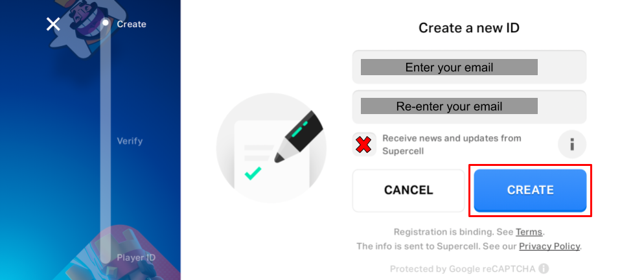Click the white dot on the Create step
Screen dimensions: 644x280
tap(105, 23)
